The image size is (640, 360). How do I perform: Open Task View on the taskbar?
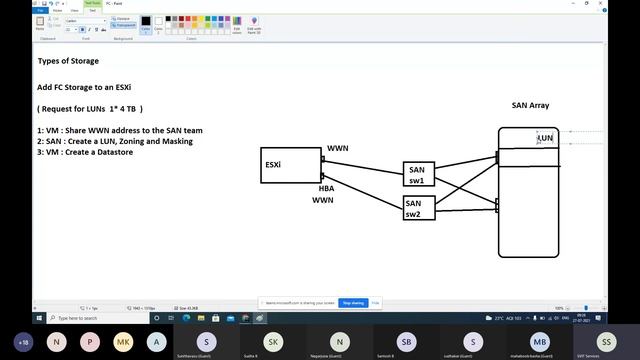pos(171,318)
